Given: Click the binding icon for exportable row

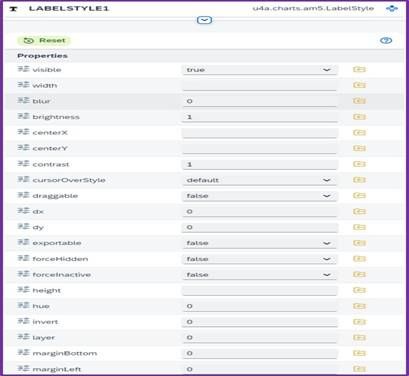Looking at the screenshot, I should pyautogui.click(x=359, y=243).
